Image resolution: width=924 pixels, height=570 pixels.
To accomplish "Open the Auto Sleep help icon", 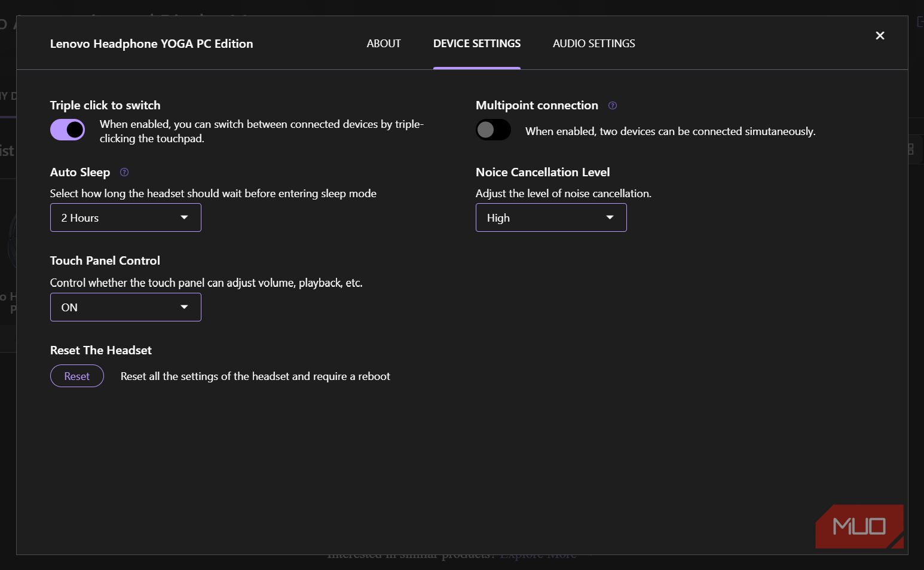I will [124, 172].
